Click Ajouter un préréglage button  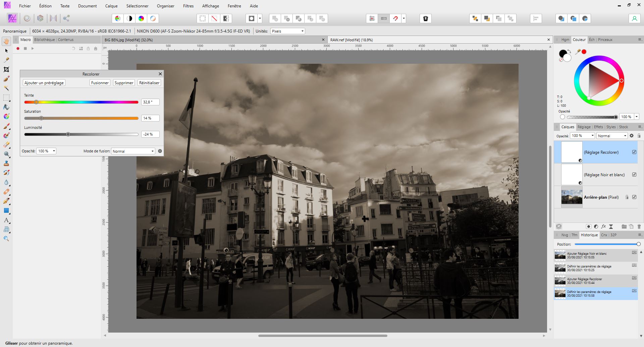44,83
